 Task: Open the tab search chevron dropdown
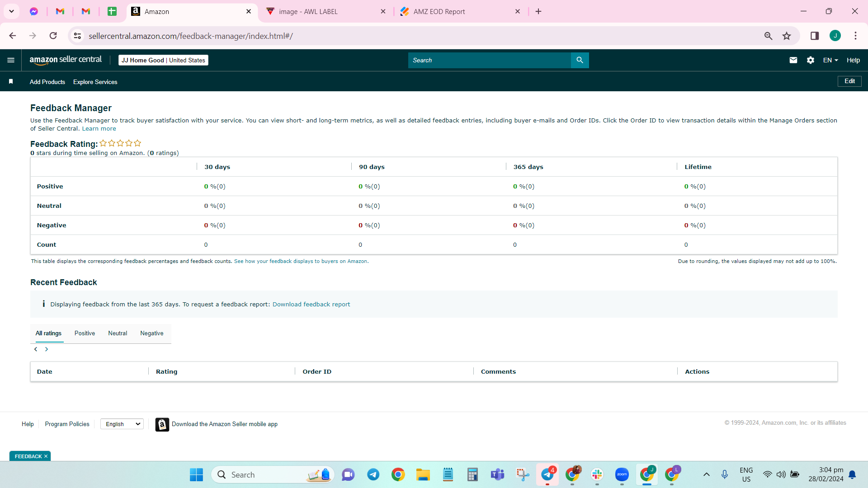pos(11,11)
